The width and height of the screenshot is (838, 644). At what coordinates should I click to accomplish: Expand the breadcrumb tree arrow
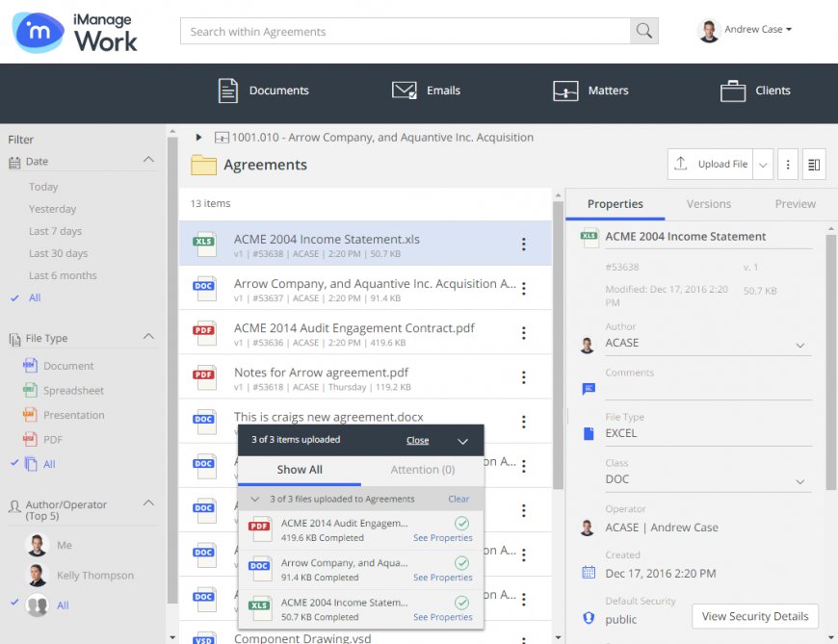pos(198,138)
